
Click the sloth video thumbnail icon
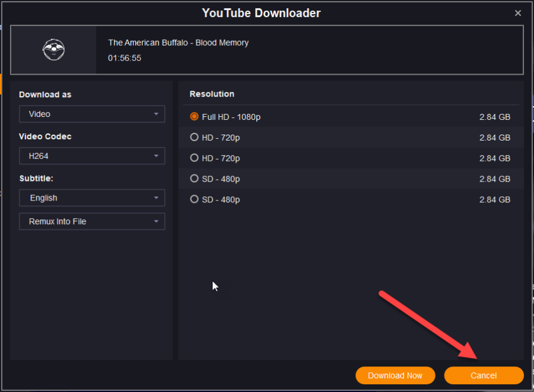coord(53,50)
